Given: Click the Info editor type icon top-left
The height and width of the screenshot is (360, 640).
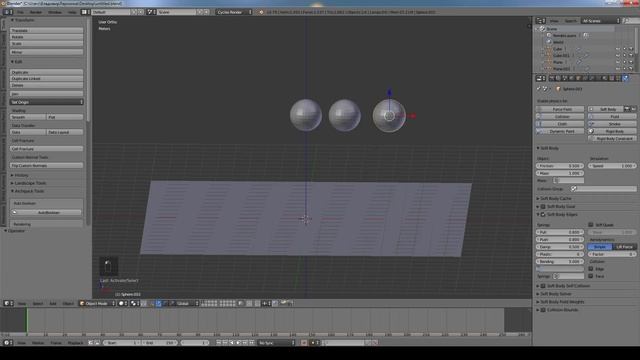Looking at the screenshot, I should 8,12.
